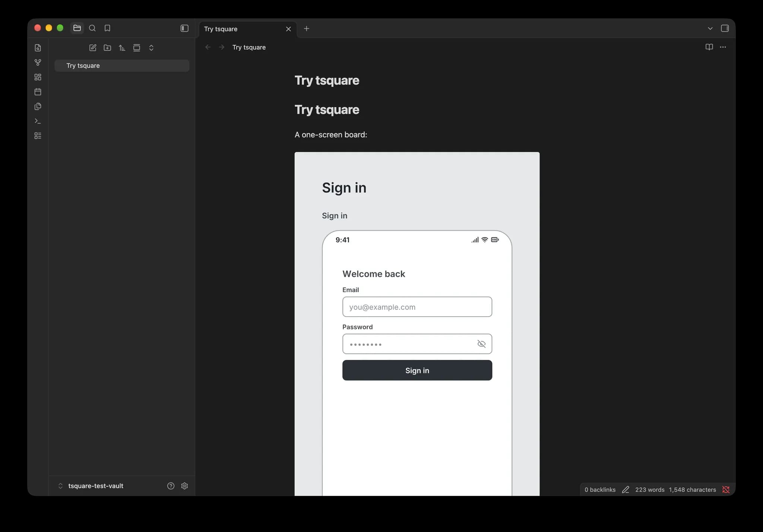Click 0 backlinks in status bar
This screenshot has width=763, height=532.
600,490
